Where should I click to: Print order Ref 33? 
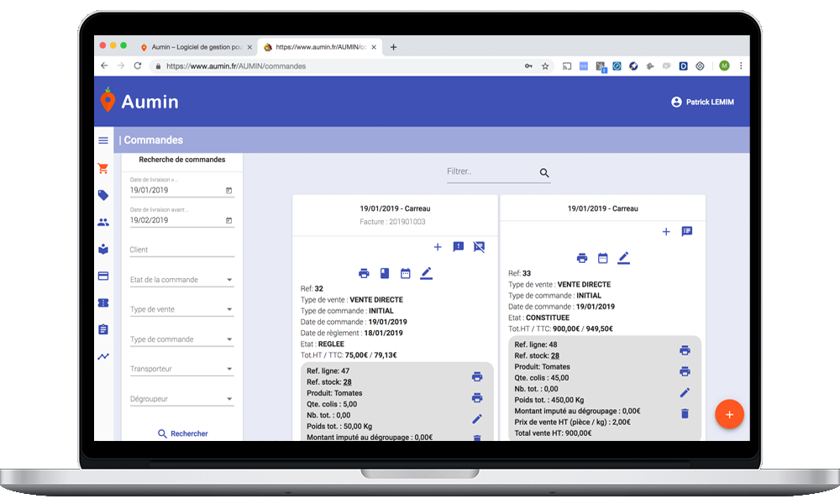coord(582,258)
